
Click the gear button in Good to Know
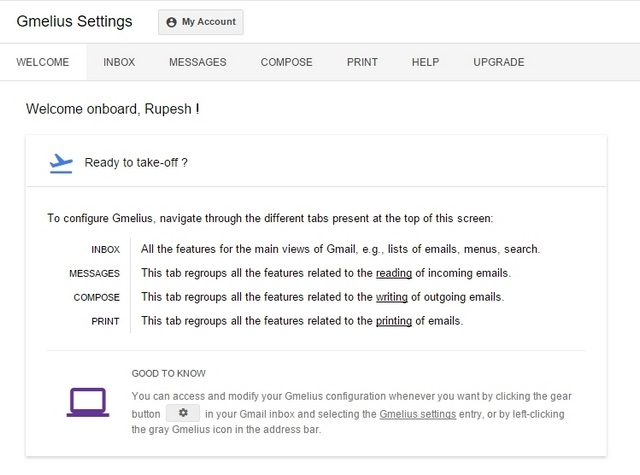pos(183,413)
